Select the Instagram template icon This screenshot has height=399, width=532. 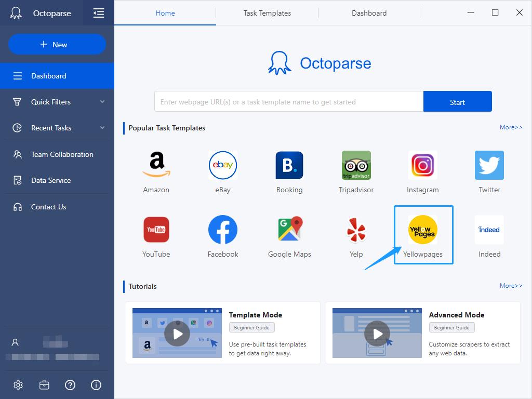click(422, 165)
